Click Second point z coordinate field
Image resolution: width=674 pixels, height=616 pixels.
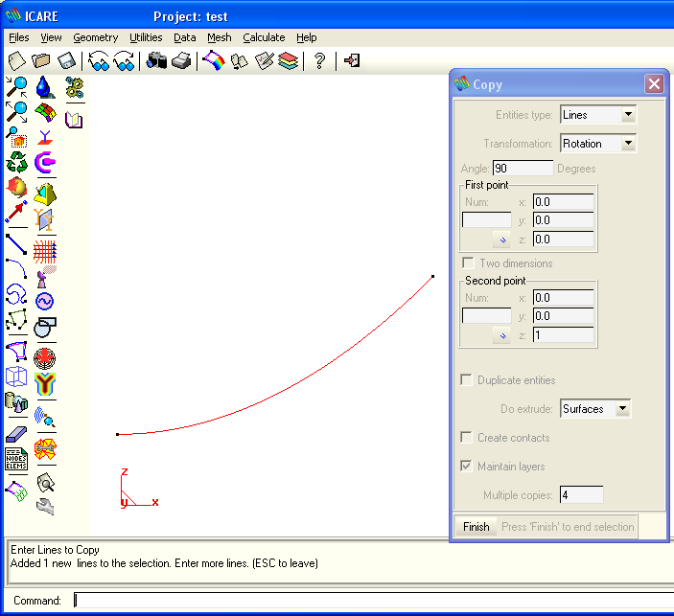(563, 334)
